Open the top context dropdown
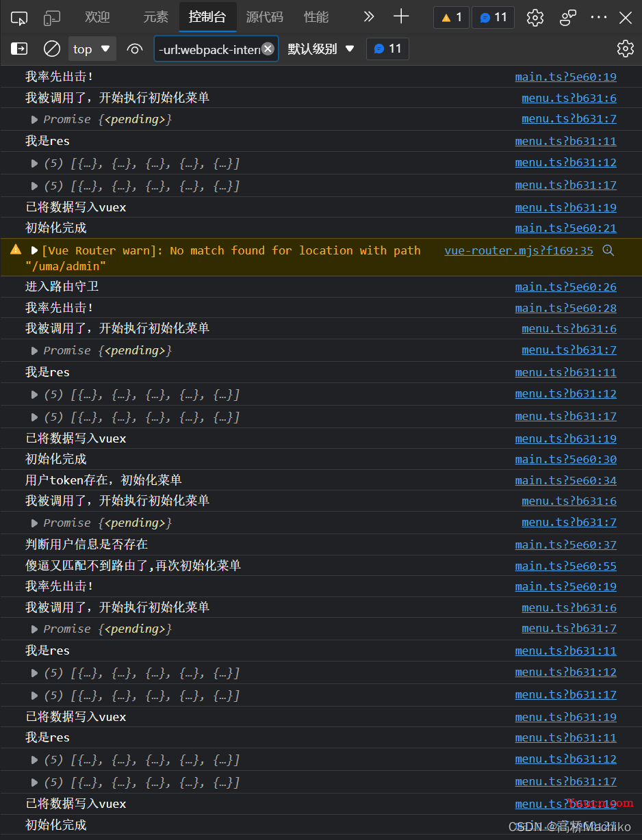 92,49
